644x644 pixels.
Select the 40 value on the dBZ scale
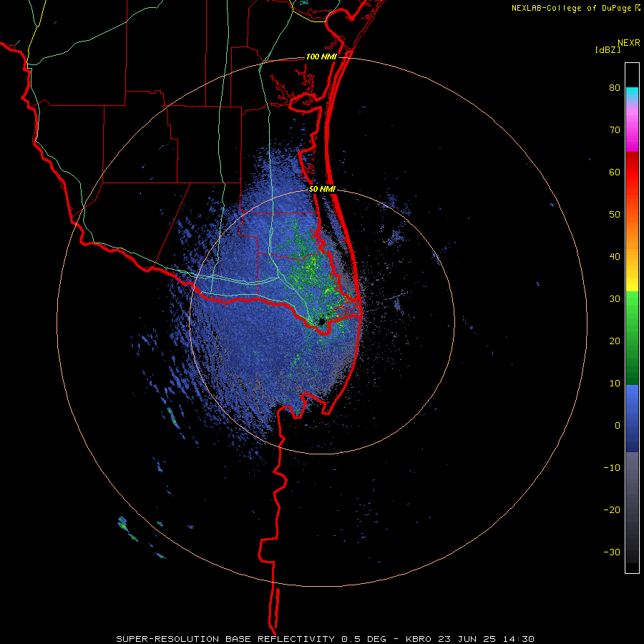pyautogui.click(x=615, y=257)
